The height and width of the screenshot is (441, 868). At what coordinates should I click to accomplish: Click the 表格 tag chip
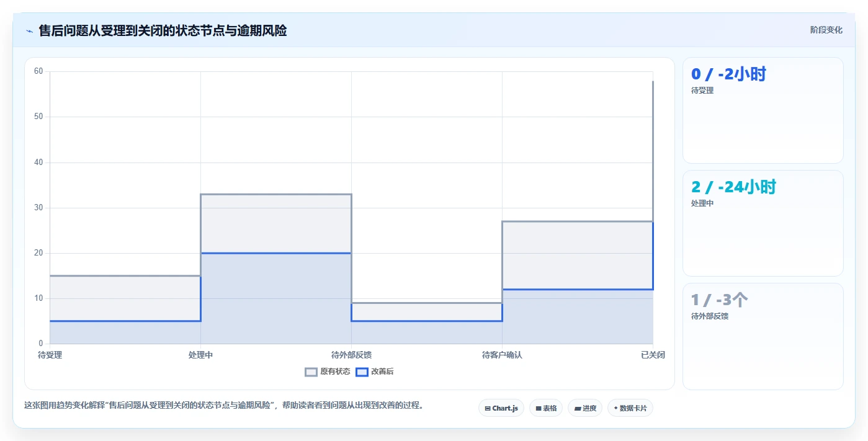(546, 408)
